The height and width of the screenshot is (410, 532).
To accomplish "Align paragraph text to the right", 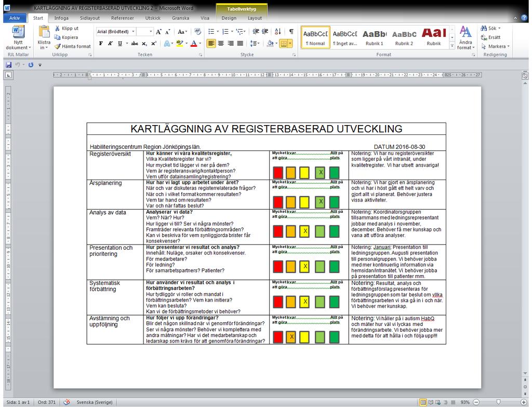I will (231, 44).
